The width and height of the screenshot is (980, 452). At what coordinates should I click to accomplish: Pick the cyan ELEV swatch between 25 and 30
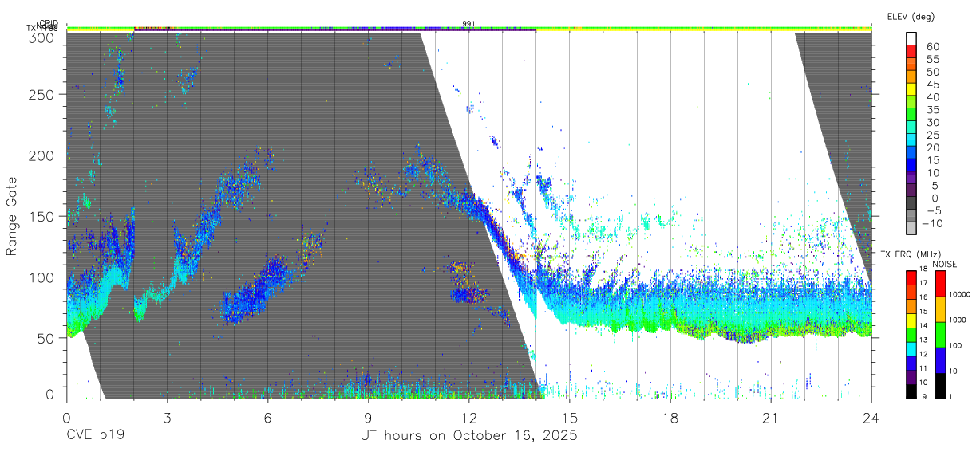911,126
